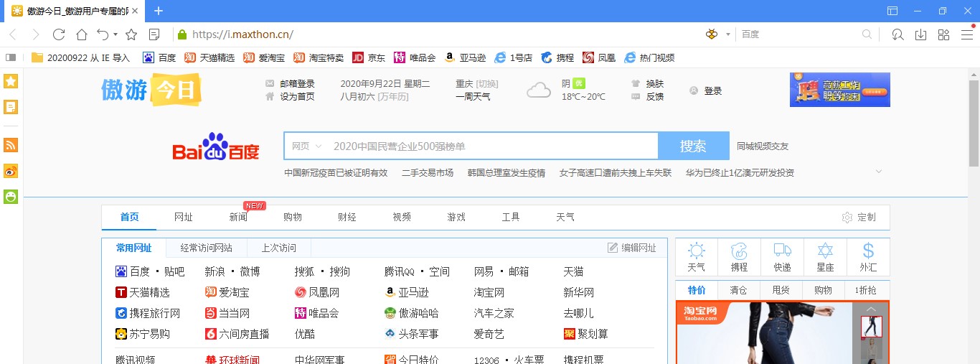
Task: Open the 20200922 从 IE 导入 bookmark folder
Action: click(81, 57)
